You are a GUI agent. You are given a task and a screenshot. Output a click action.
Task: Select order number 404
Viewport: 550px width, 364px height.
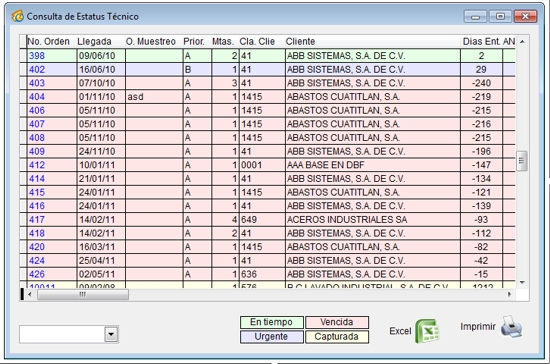point(37,97)
